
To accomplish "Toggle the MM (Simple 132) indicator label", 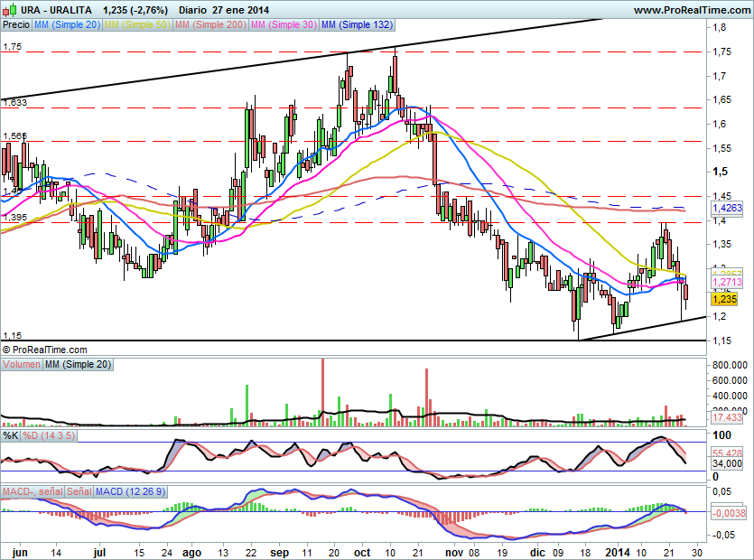I will pos(358,25).
